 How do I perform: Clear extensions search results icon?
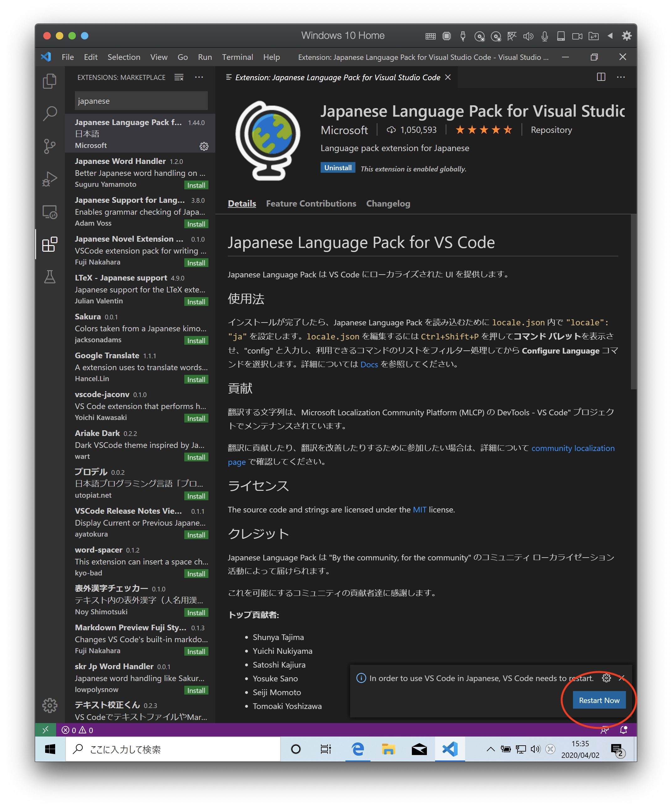pos(179,77)
